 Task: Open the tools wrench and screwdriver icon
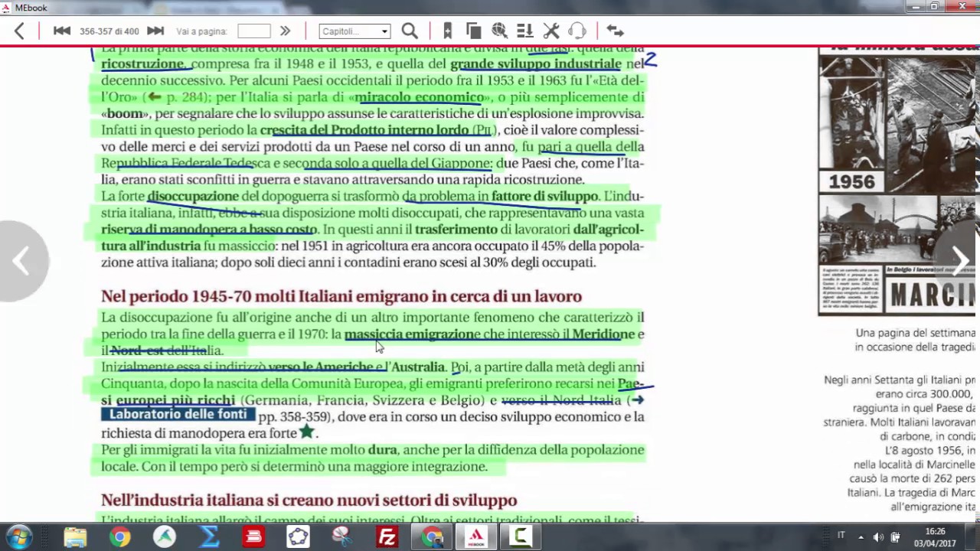pyautogui.click(x=551, y=31)
